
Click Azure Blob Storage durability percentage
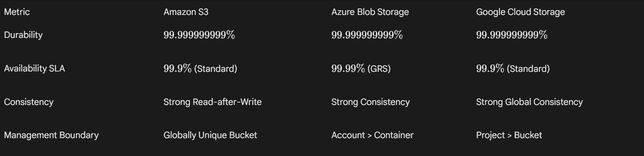tap(367, 35)
